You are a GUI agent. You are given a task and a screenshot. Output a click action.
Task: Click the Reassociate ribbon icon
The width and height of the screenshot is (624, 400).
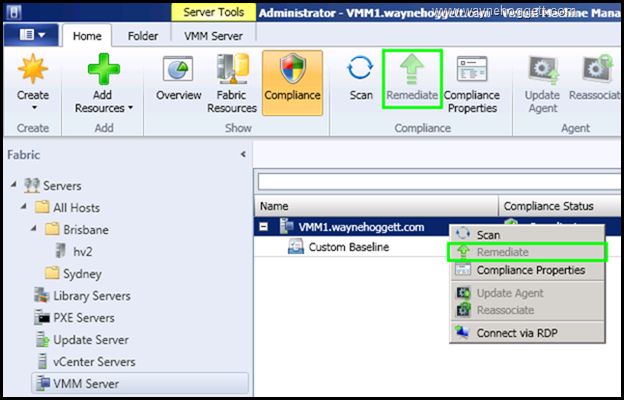(x=598, y=69)
